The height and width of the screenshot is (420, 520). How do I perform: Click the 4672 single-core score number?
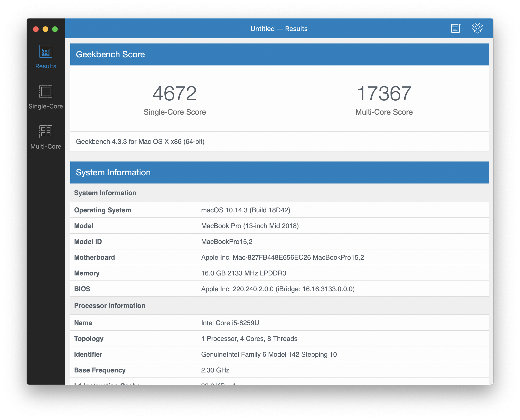click(174, 94)
